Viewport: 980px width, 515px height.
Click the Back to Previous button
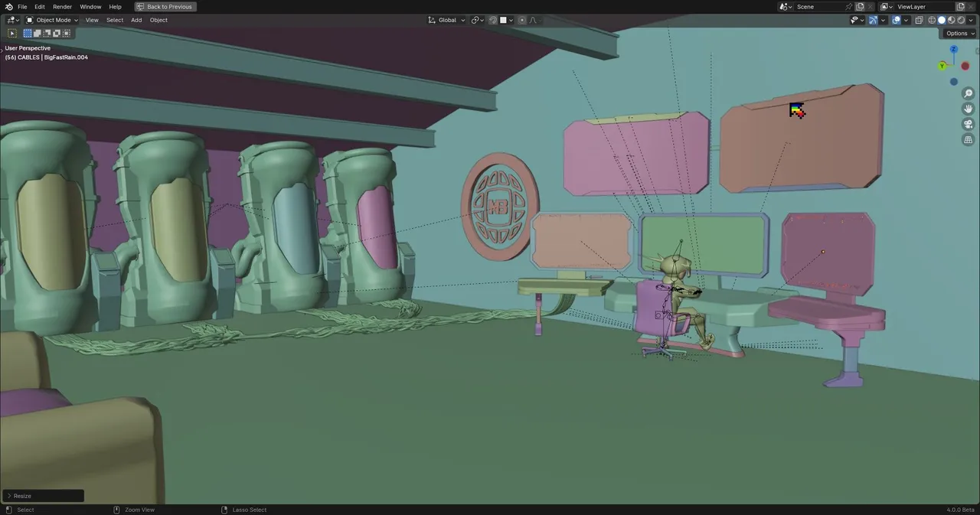click(165, 7)
